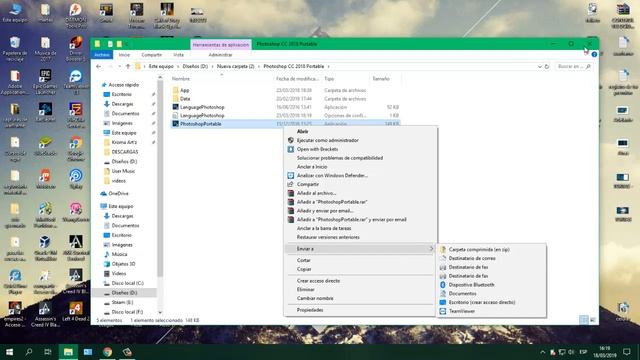Expand the Enviar a submenu
640x360 pixels.
(x=360, y=249)
